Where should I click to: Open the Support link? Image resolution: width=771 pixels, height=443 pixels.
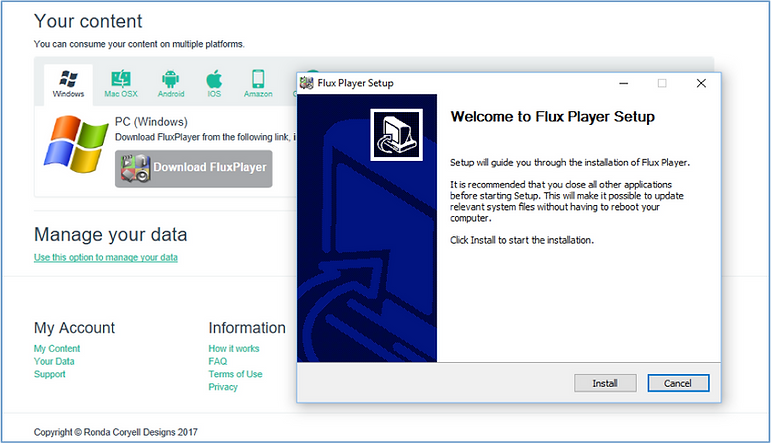(50, 374)
